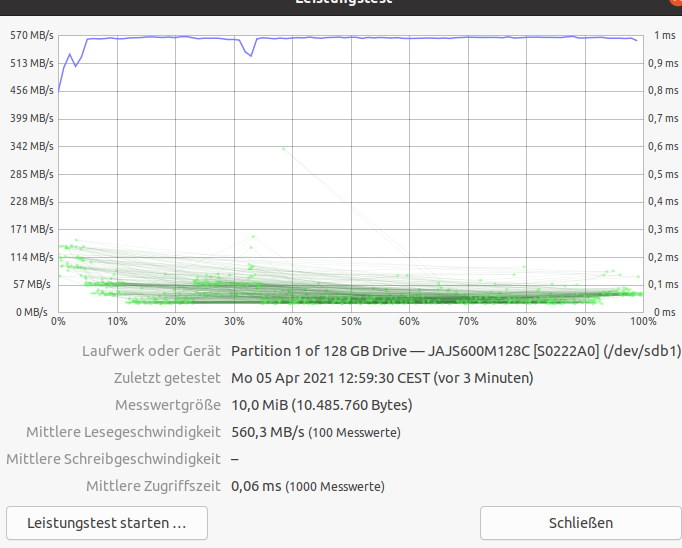The image size is (682, 548).
Task: Click the '80%' x-axis label
Action: click(x=526, y=321)
